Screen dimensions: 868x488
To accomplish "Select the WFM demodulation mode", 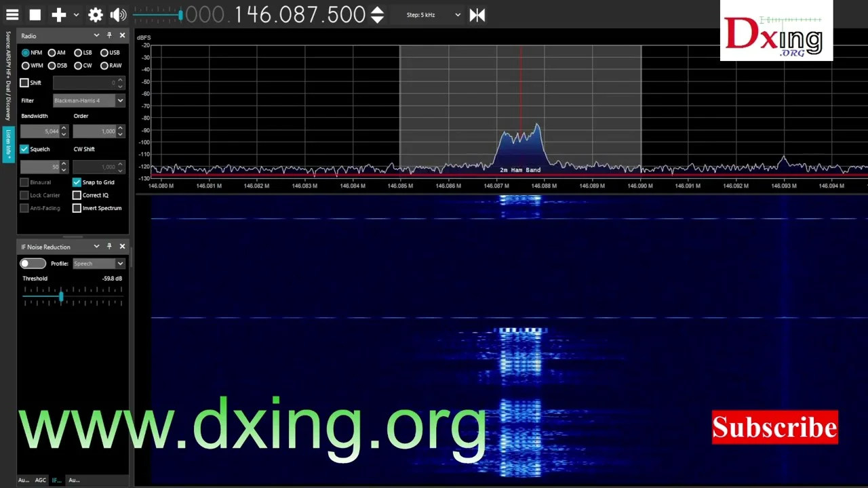I will coord(26,66).
